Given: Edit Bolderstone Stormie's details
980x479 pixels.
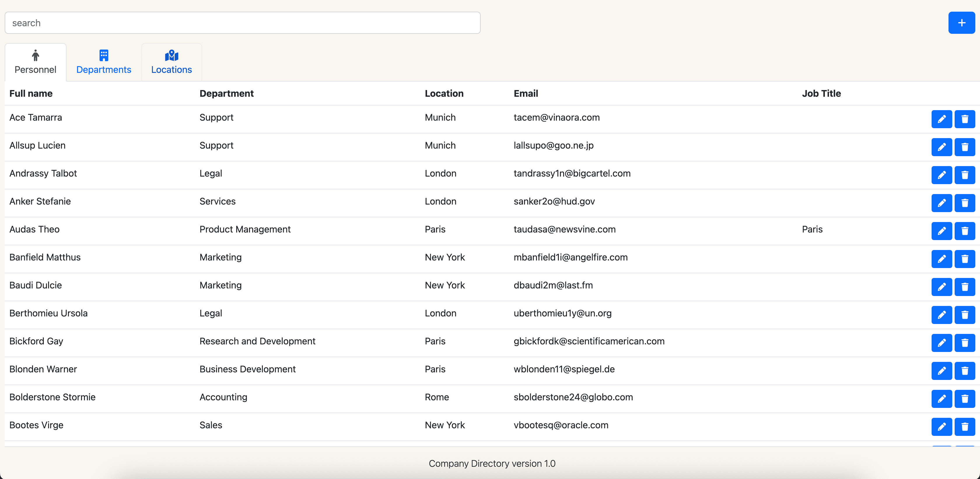Looking at the screenshot, I should point(941,399).
